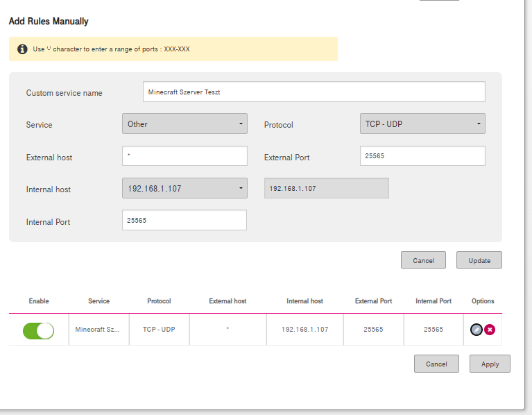Click the edit pencil icon for Minecraft rule

click(x=477, y=330)
